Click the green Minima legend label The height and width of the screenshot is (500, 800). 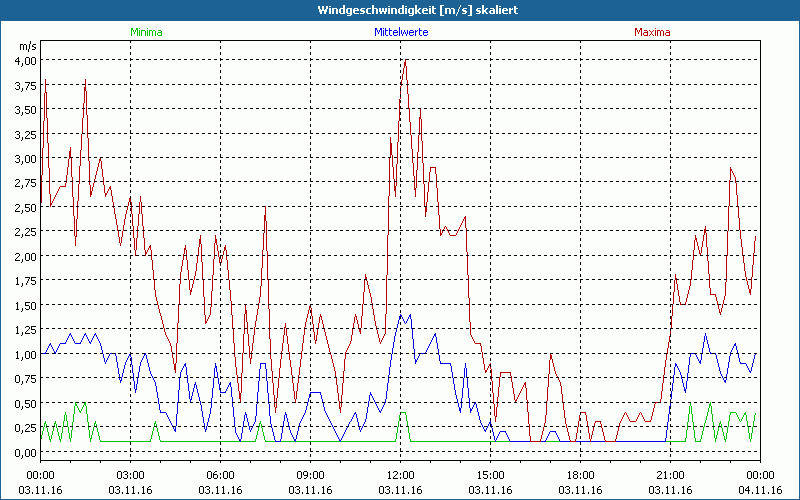click(146, 32)
